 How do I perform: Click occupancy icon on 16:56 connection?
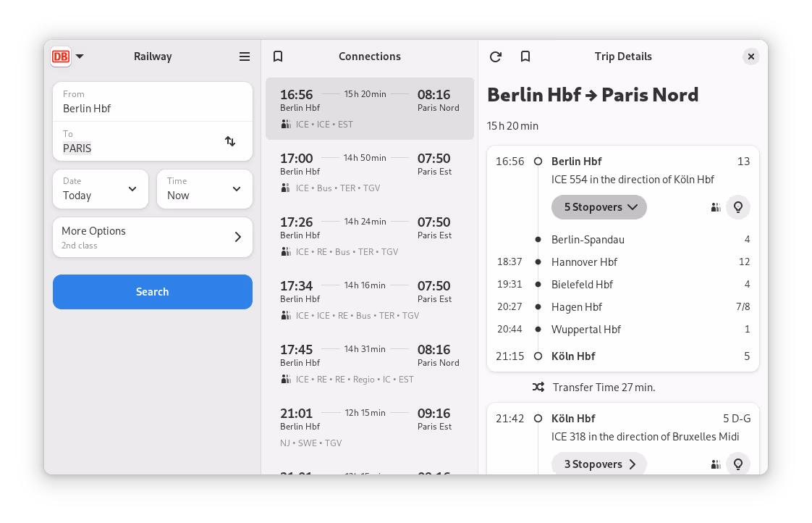click(x=286, y=125)
